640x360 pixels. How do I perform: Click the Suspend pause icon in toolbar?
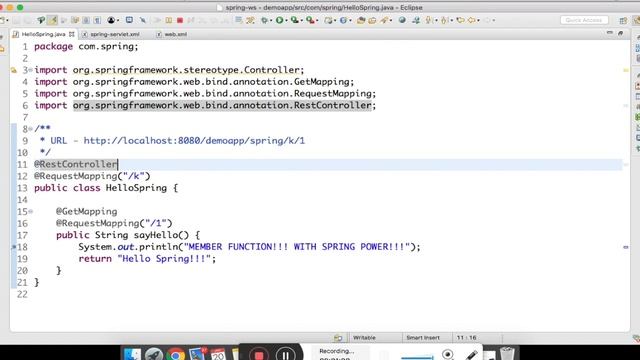point(169,20)
